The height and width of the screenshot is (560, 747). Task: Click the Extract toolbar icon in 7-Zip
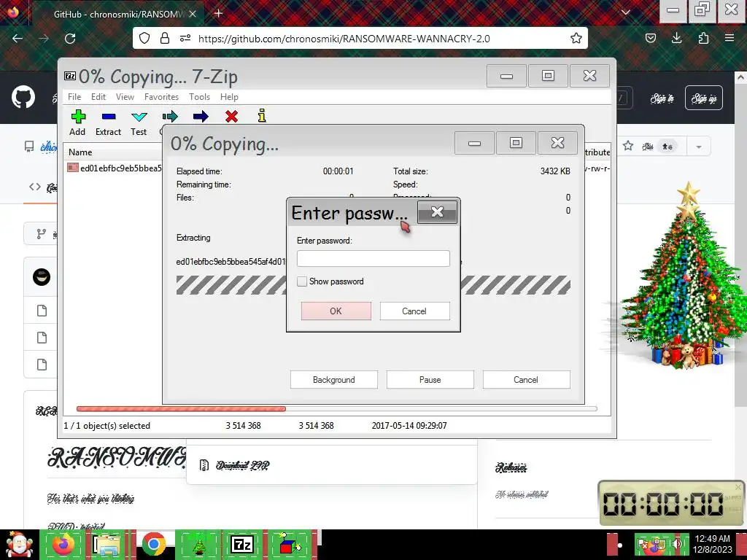[x=108, y=122]
